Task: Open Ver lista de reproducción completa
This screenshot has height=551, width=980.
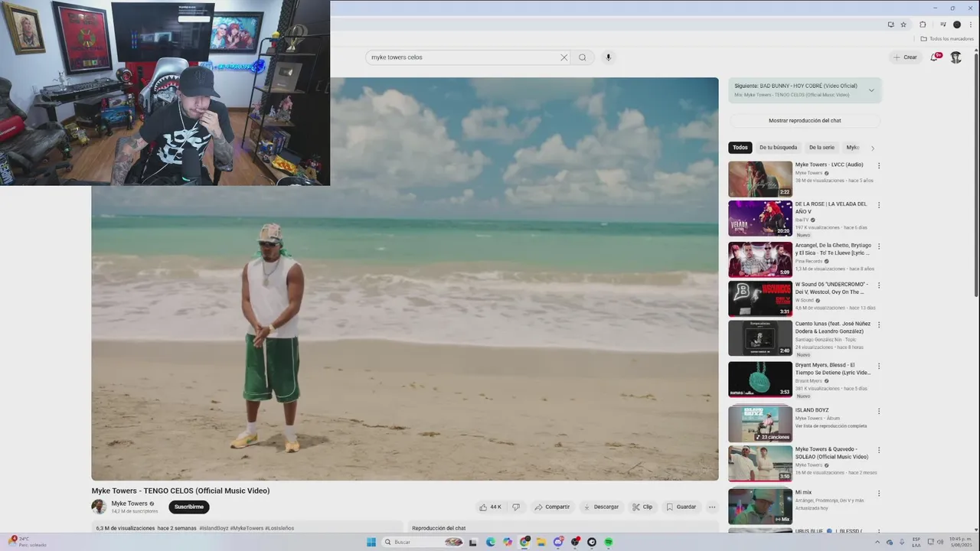Action: click(x=831, y=425)
